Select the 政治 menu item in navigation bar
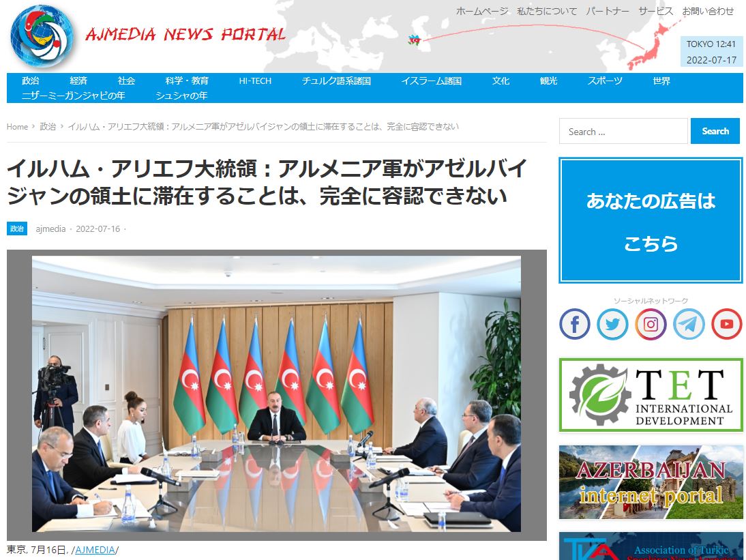This screenshot has width=746, height=560. point(31,80)
